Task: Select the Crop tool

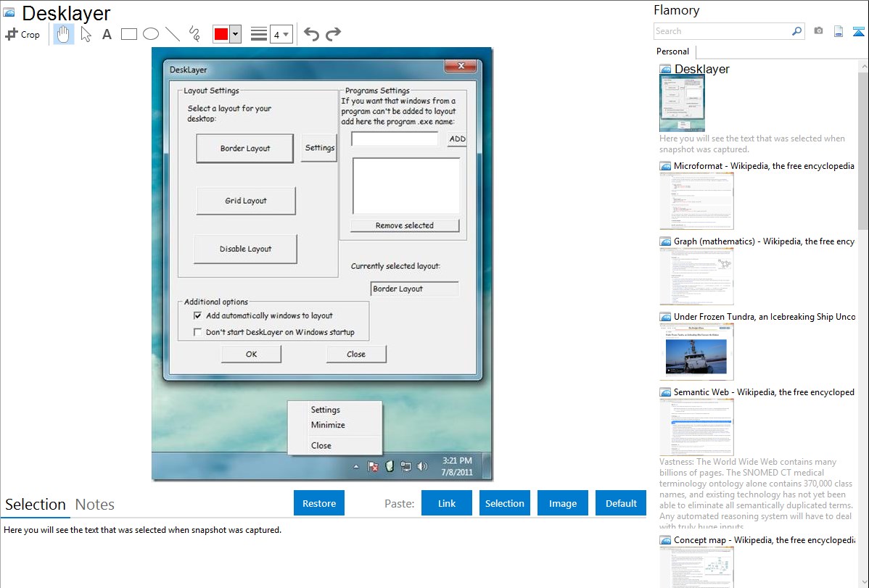Action: [22, 34]
